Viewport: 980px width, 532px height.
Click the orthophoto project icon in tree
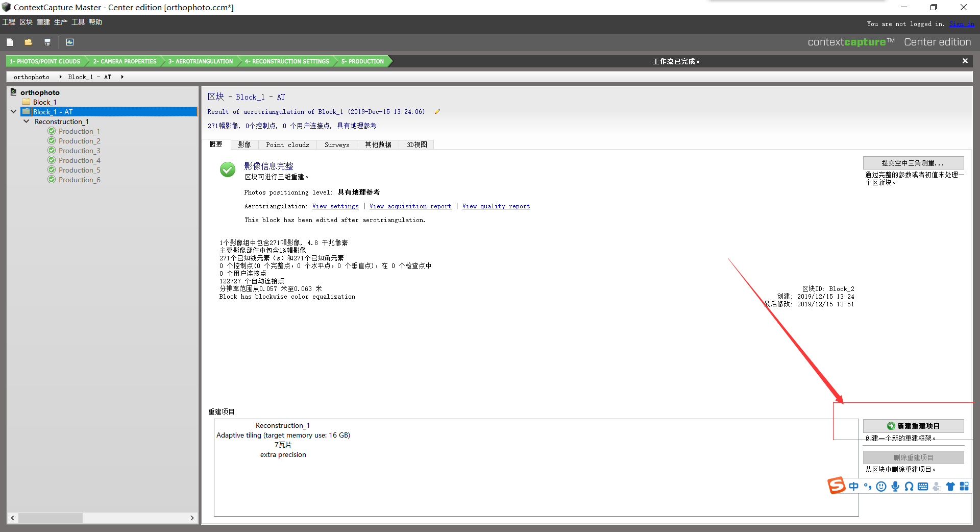click(x=14, y=92)
